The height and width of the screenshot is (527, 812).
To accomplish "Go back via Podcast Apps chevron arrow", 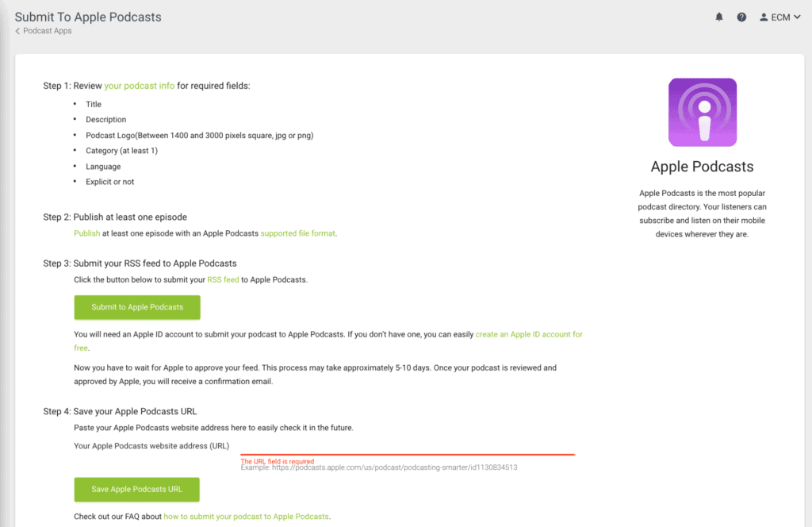I will coord(17,31).
